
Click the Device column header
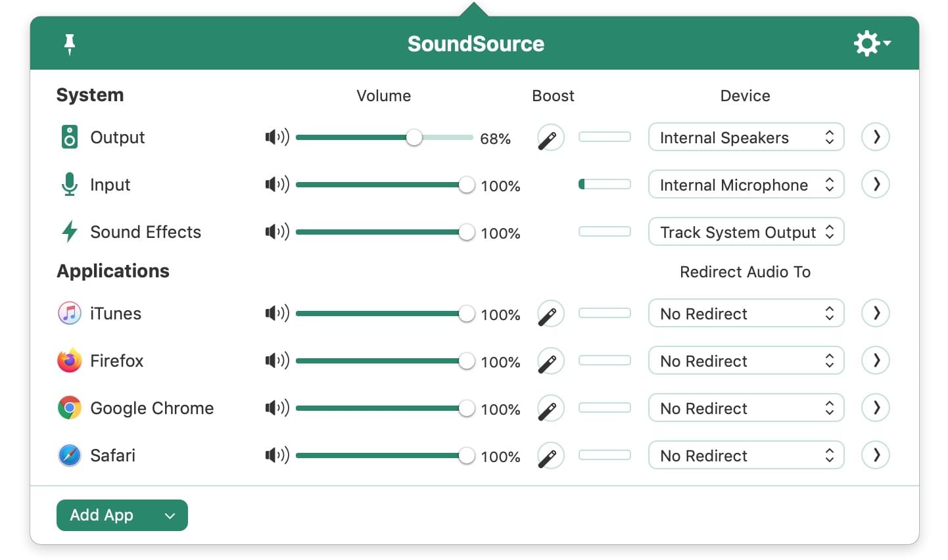pos(745,96)
